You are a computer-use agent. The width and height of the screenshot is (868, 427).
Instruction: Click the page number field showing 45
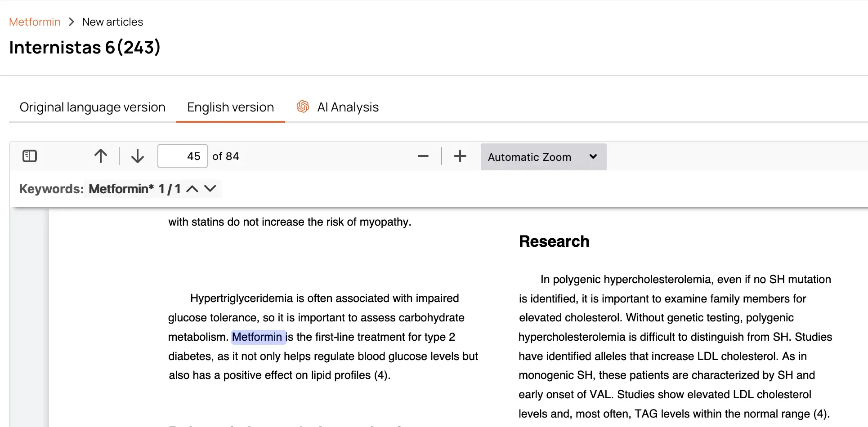coord(182,156)
